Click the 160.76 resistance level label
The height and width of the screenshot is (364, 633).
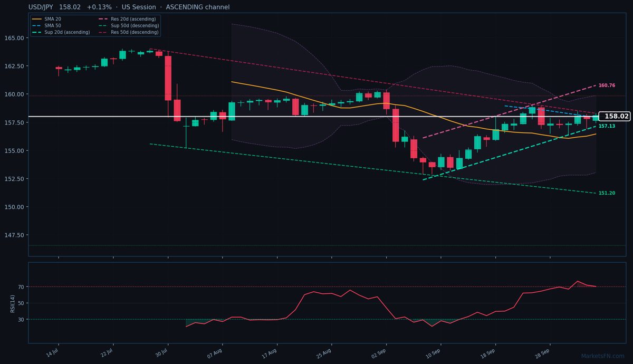coord(607,85)
